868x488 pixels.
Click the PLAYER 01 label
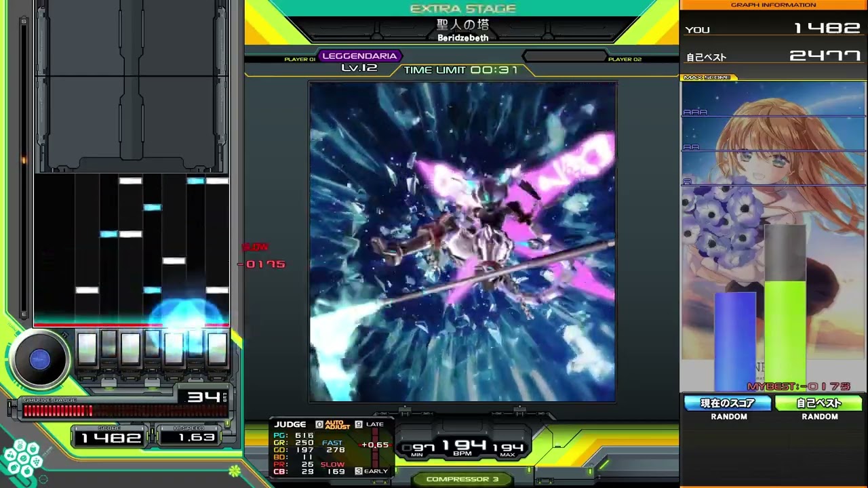click(x=300, y=60)
